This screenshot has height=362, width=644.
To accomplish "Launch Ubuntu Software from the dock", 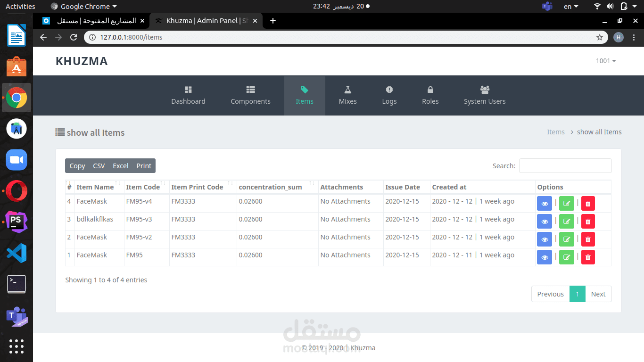I will pos(17,66).
